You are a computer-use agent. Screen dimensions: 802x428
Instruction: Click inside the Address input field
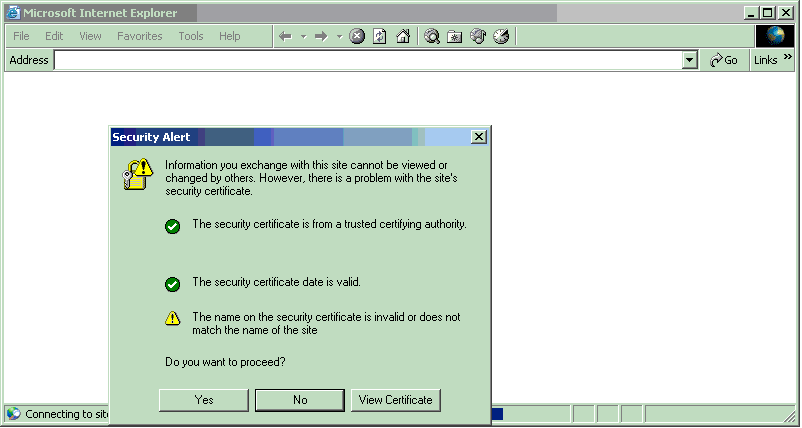(x=368, y=60)
